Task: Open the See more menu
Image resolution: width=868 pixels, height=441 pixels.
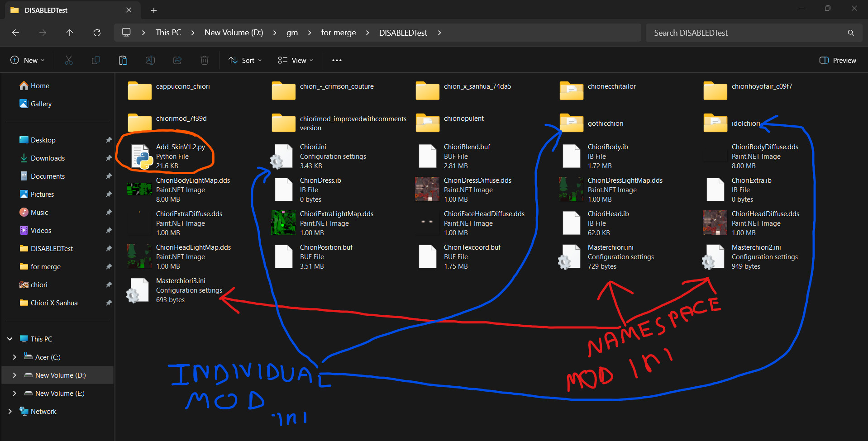Action: click(x=337, y=60)
